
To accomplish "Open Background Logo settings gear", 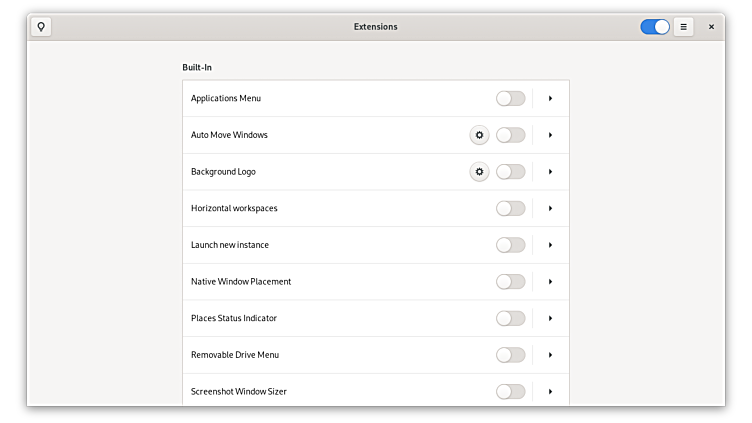I will click(x=479, y=172).
